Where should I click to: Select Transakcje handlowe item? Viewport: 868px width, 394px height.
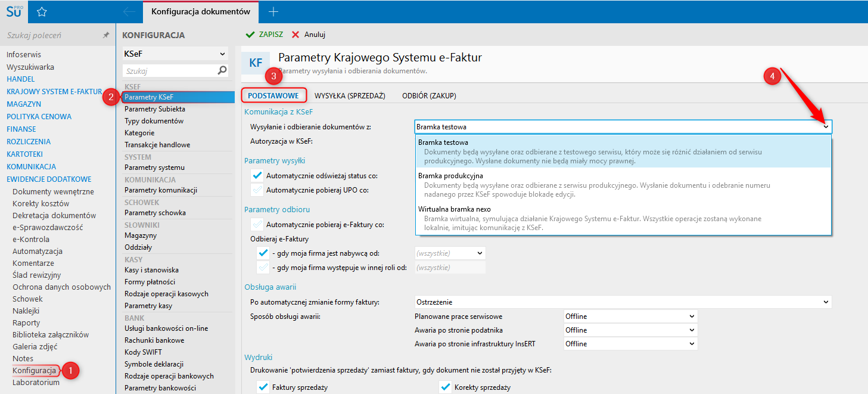[157, 145]
